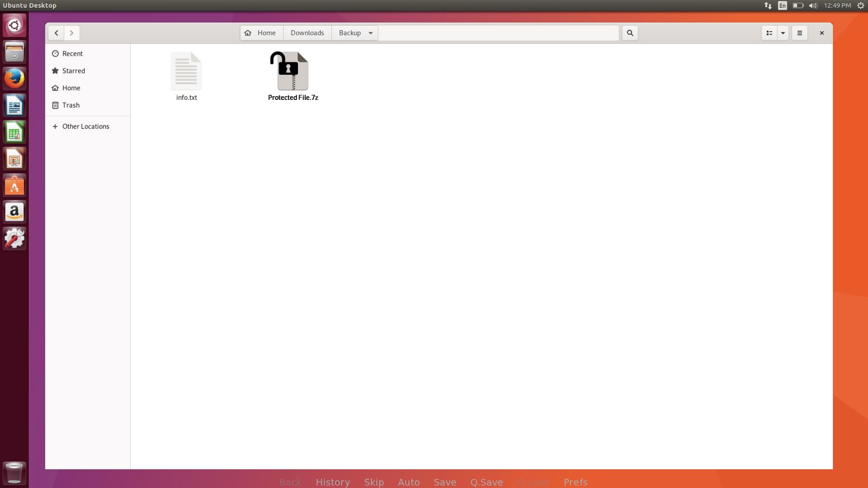Open Recent in the sidebar
Image resolution: width=868 pixels, height=488 pixels.
(x=72, y=54)
